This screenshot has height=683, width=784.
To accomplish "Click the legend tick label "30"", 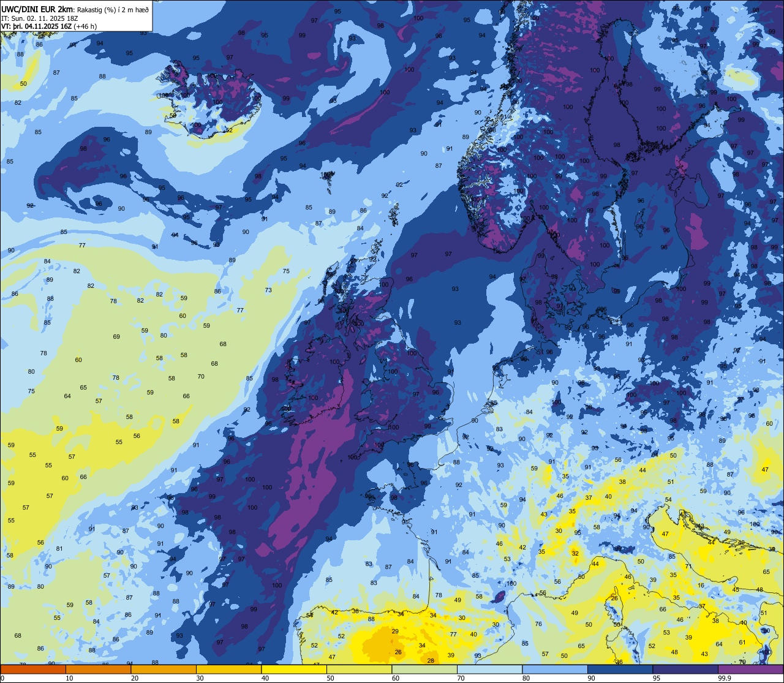I will click(x=200, y=678).
